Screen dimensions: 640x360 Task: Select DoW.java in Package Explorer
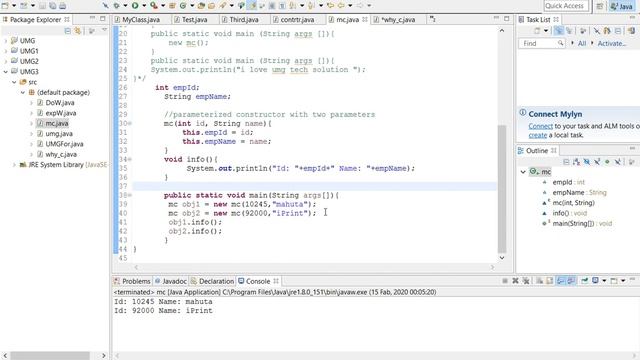click(60, 103)
